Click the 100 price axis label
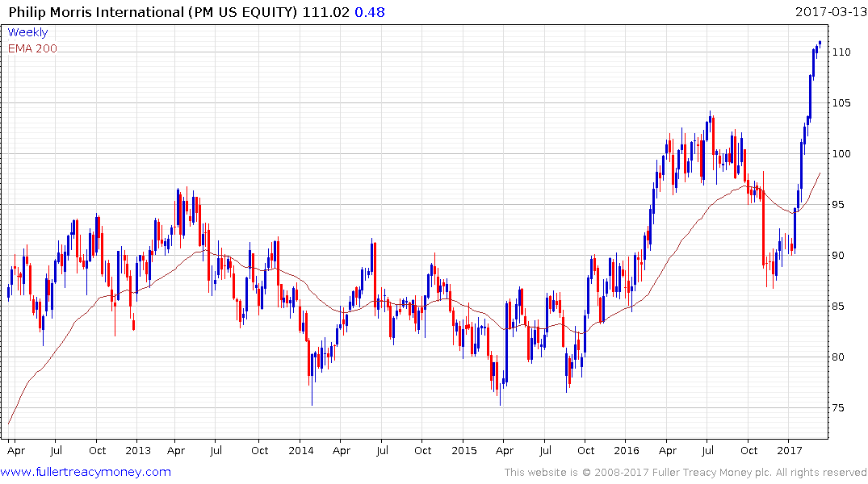The width and height of the screenshot is (868, 484). [x=841, y=154]
